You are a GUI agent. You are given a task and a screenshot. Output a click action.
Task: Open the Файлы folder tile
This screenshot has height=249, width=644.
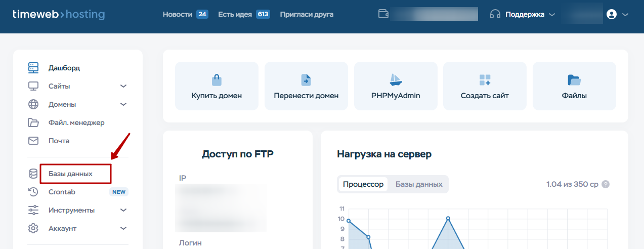click(574, 86)
